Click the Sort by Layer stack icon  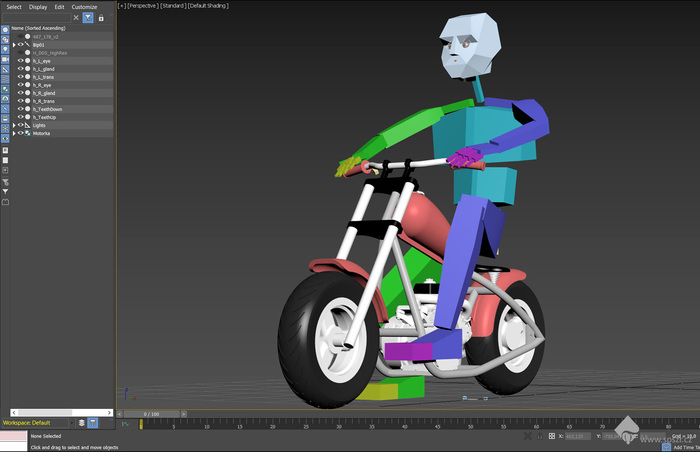point(81,423)
